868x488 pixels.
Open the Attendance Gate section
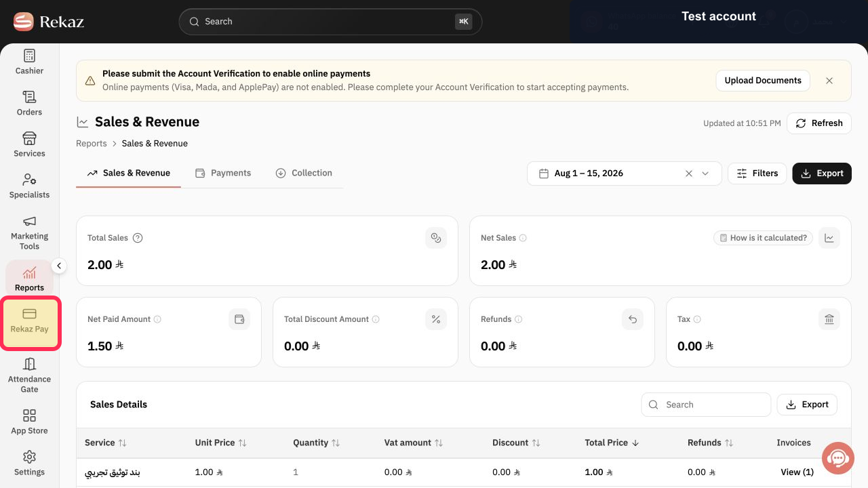click(x=29, y=375)
